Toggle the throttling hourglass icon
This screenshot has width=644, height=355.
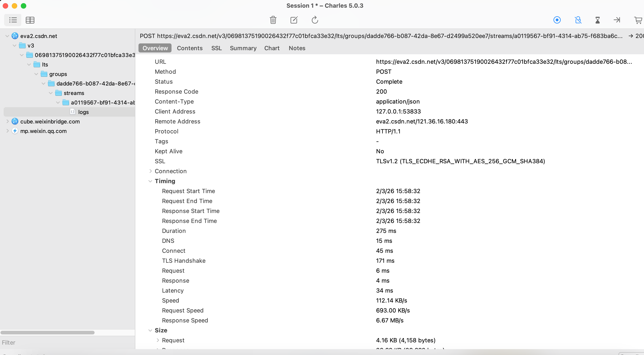pos(598,20)
